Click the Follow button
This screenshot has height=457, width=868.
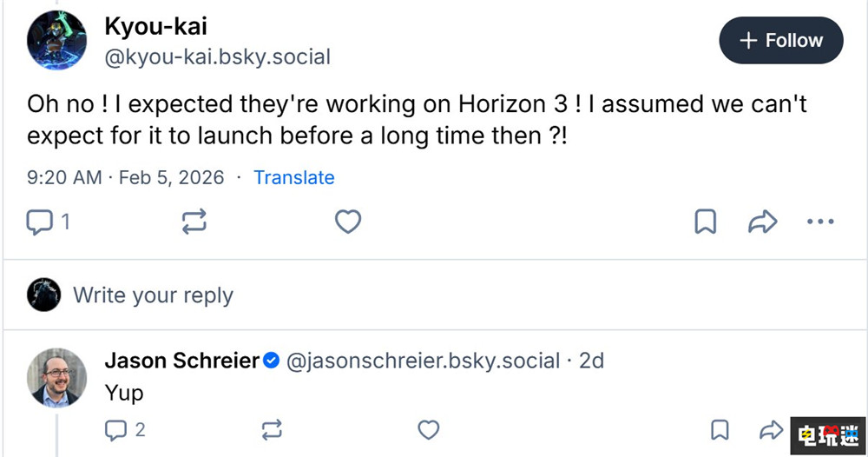coord(780,40)
